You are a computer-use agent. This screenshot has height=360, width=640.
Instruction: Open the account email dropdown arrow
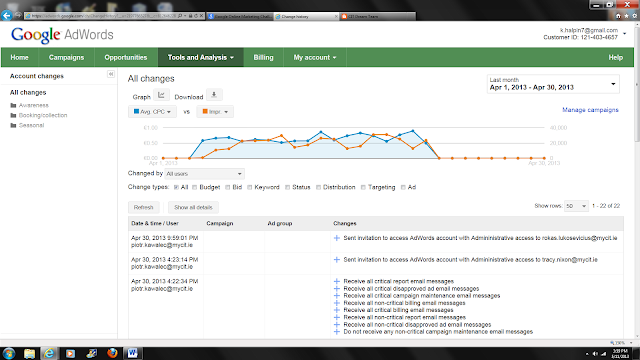624,33
